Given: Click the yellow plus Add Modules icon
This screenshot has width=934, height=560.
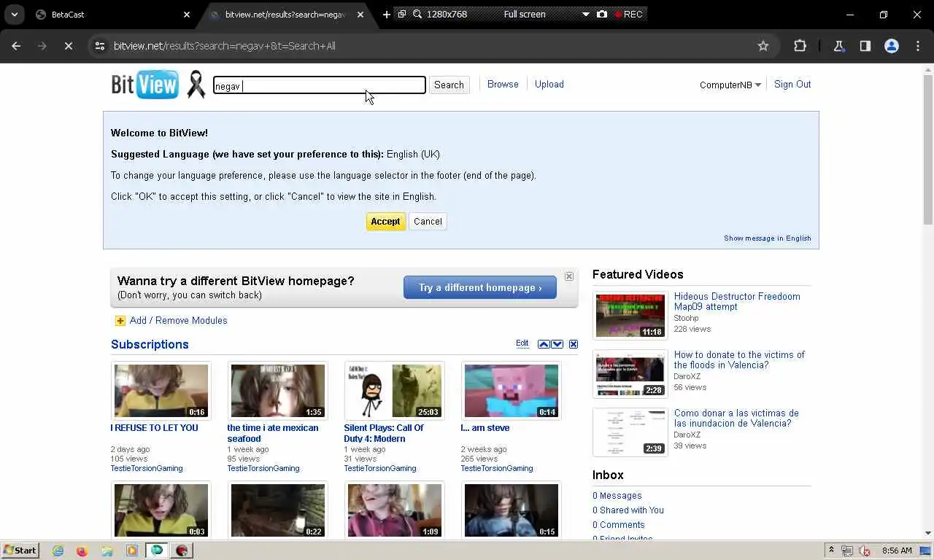Looking at the screenshot, I should point(120,321).
